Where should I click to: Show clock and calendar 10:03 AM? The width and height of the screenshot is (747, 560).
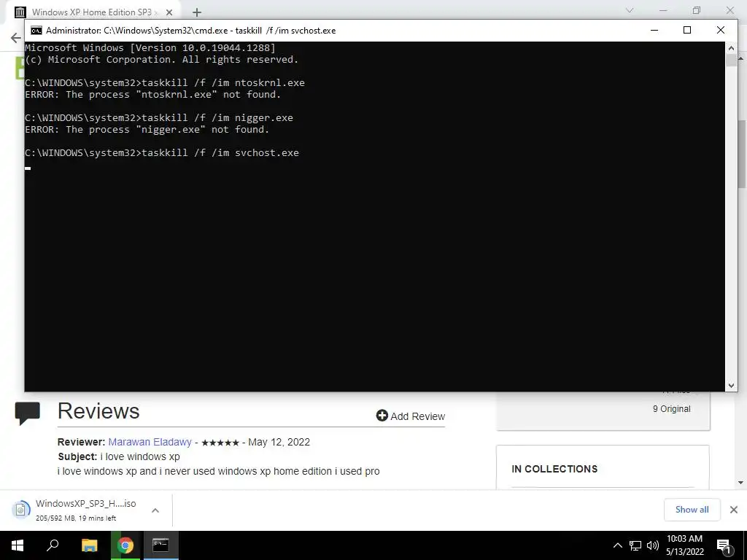[684, 545]
